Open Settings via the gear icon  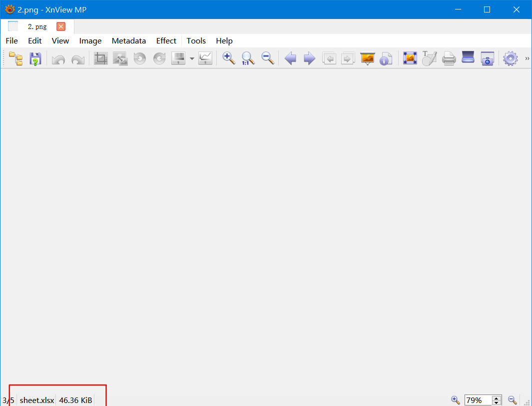(510, 58)
